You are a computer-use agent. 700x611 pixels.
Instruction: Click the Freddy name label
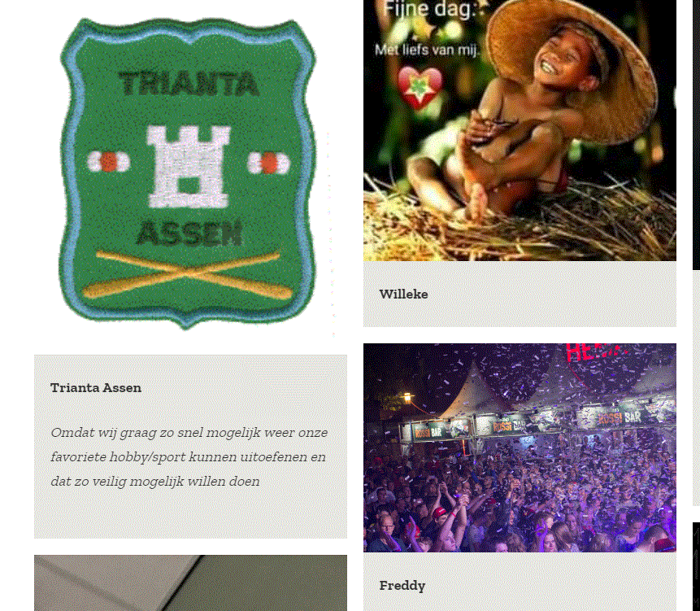click(402, 586)
